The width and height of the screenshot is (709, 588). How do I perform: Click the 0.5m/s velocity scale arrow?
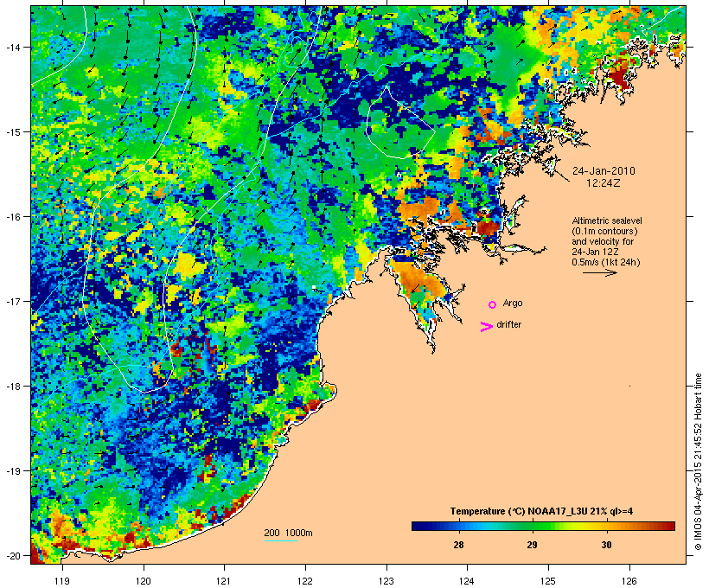pos(599,272)
